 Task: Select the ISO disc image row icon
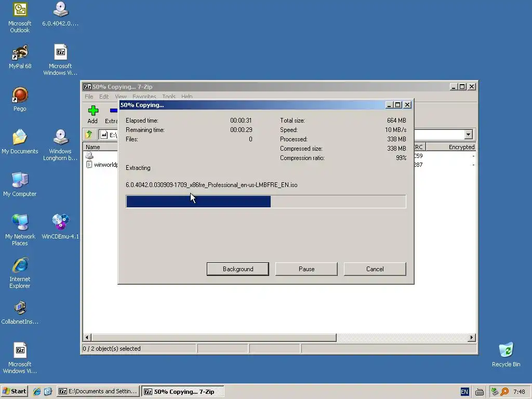click(89, 155)
